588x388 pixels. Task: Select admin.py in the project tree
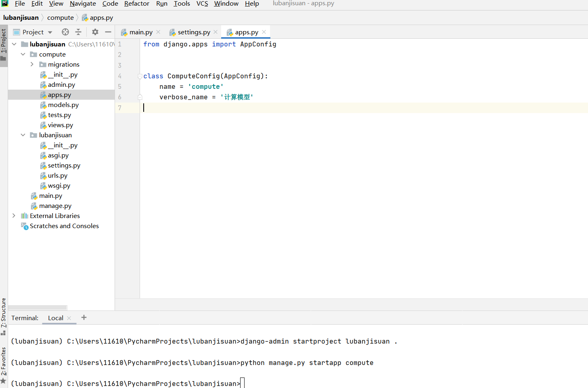61,85
